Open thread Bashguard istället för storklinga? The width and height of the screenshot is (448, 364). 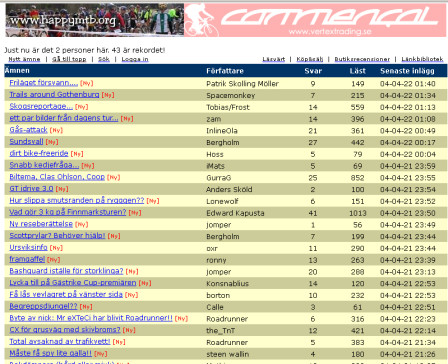coord(66,271)
